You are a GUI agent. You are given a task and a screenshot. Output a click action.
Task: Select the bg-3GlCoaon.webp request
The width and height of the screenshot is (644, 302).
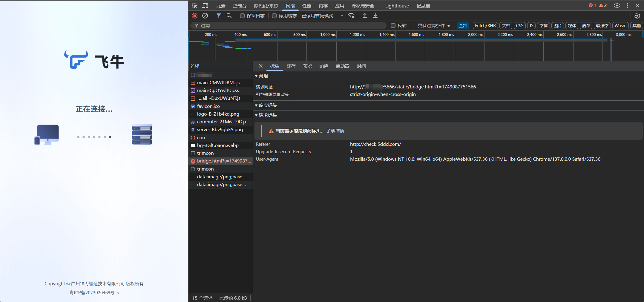point(221,145)
